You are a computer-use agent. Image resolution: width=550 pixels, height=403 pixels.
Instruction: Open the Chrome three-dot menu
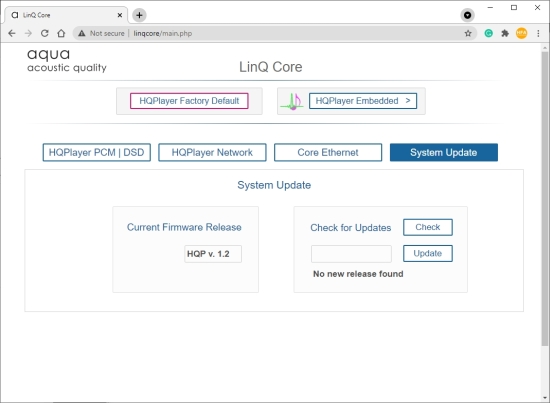(x=538, y=33)
